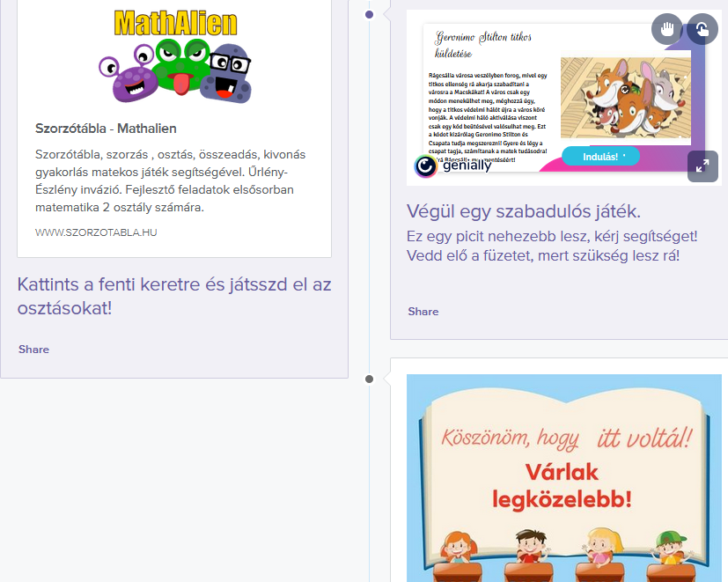Viewport: 728px width, 582px height.
Task: Click Várlak legközelebb! text in image
Action: pos(562,486)
